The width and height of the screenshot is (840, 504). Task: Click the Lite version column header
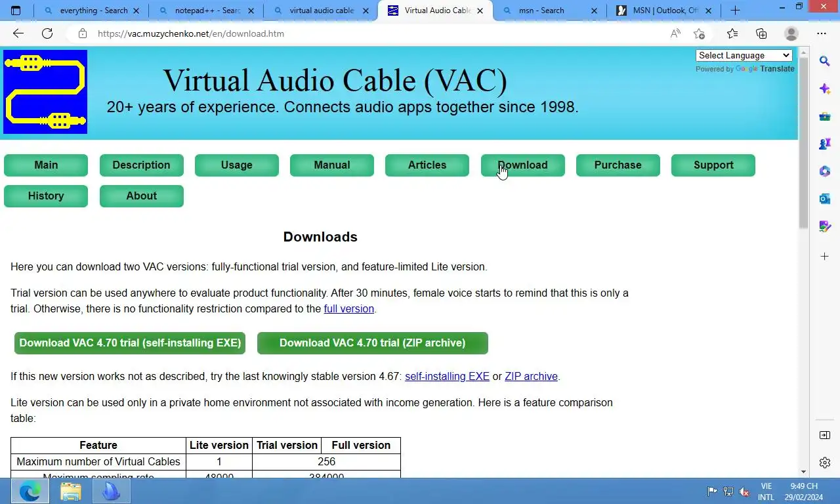(219, 446)
